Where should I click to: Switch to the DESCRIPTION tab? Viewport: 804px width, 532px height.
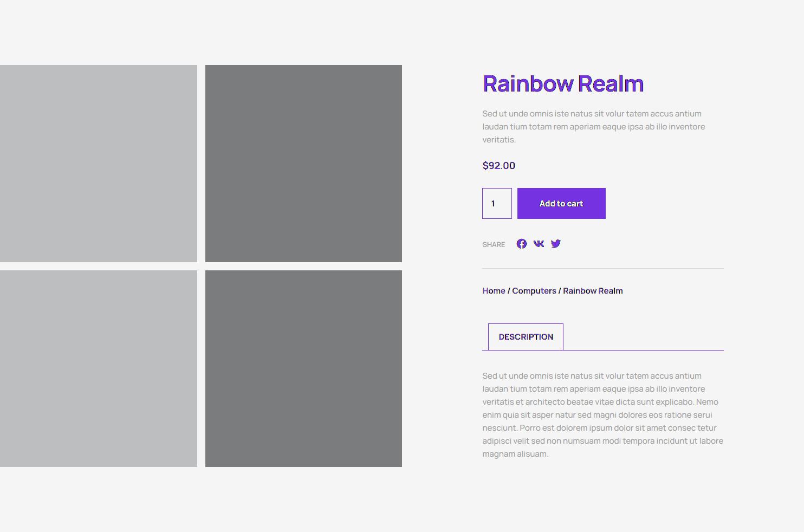coord(526,337)
